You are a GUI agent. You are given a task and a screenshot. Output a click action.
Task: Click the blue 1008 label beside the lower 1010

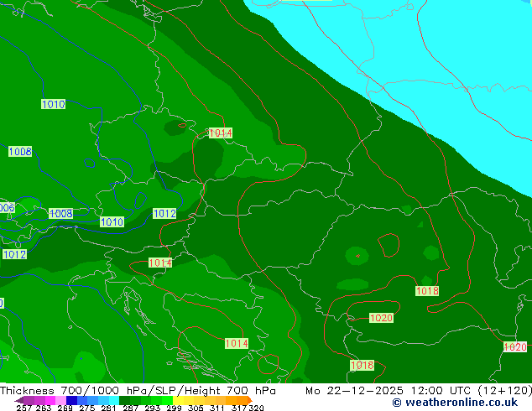pyautogui.click(x=60, y=213)
